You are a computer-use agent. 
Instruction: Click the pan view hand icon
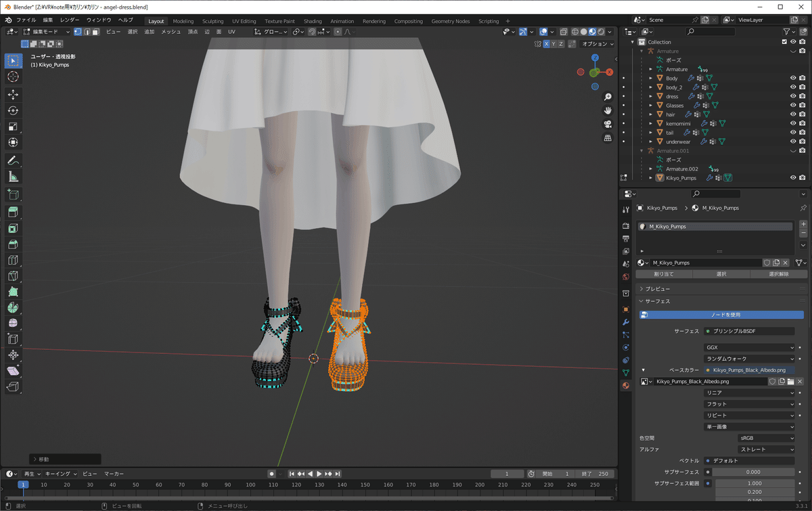click(608, 110)
